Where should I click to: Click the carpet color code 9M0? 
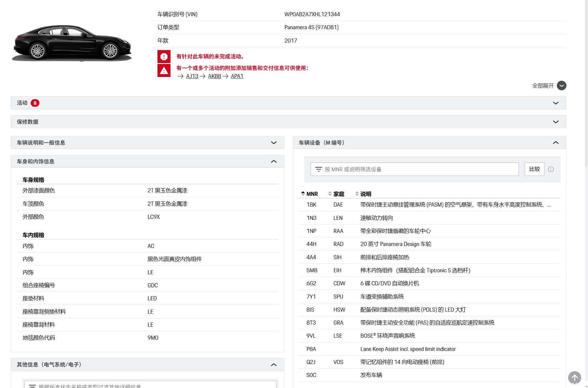pos(153,338)
